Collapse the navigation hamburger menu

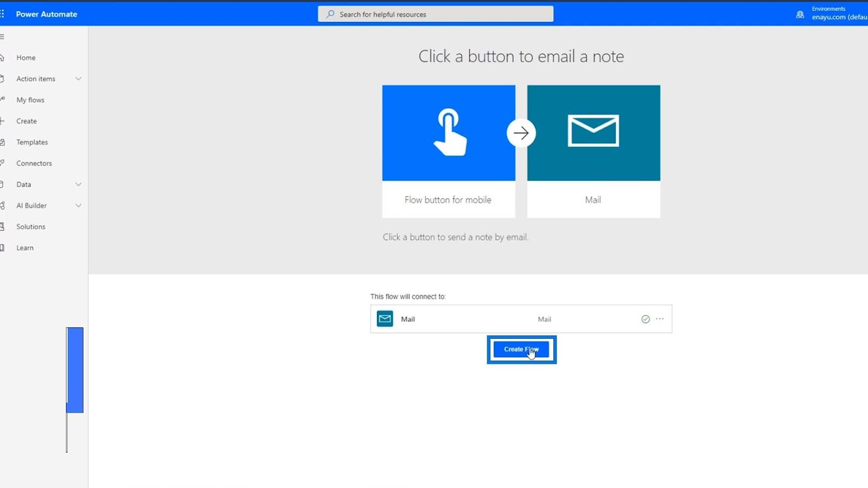click(x=2, y=37)
